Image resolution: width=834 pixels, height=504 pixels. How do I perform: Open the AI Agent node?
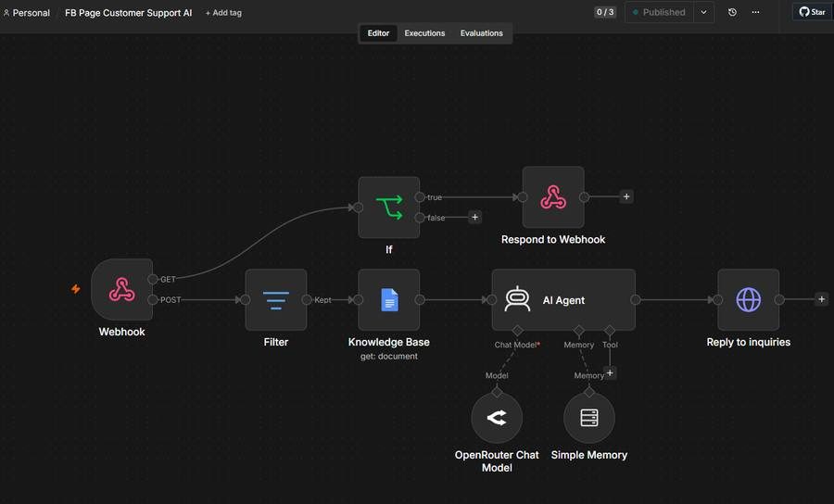(x=563, y=300)
